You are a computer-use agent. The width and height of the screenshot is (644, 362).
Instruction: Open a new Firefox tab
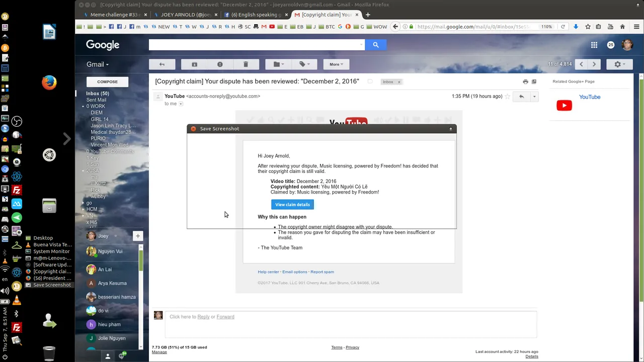(x=368, y=15)
